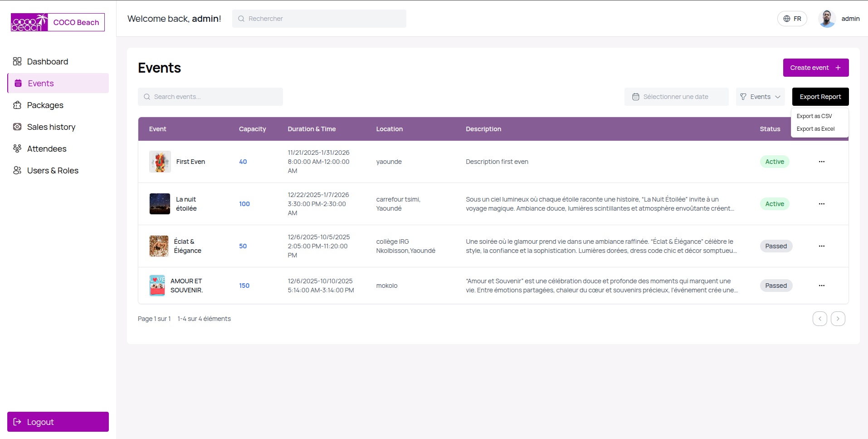Go to next page arrow
Image resolution: width=868 pixels, height=439 pixels.
click(838, 319)
